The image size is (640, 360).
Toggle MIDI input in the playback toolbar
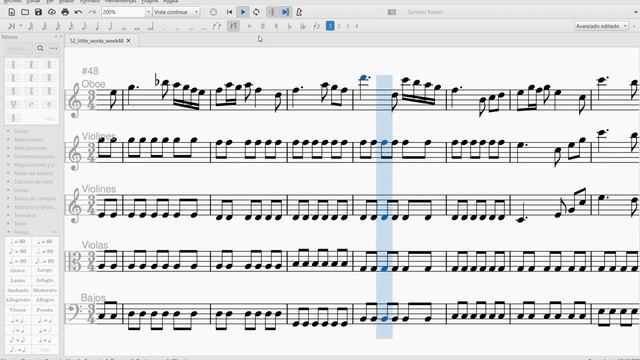pos(213,12)
